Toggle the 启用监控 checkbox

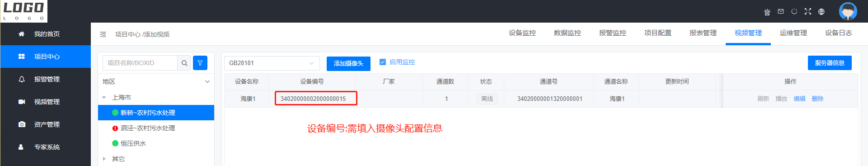[383, 62]
